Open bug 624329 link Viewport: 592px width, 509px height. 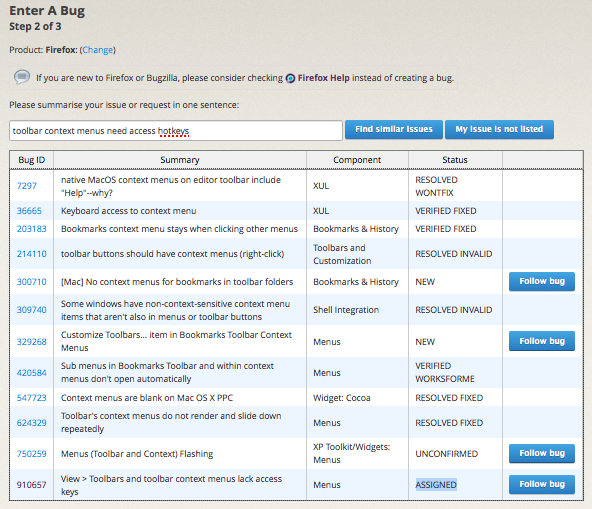coord(32,423)
